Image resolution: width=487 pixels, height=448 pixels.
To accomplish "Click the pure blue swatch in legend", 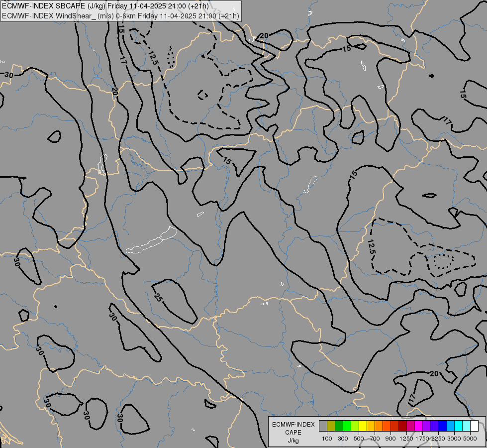I will click(x=442, y=426).
